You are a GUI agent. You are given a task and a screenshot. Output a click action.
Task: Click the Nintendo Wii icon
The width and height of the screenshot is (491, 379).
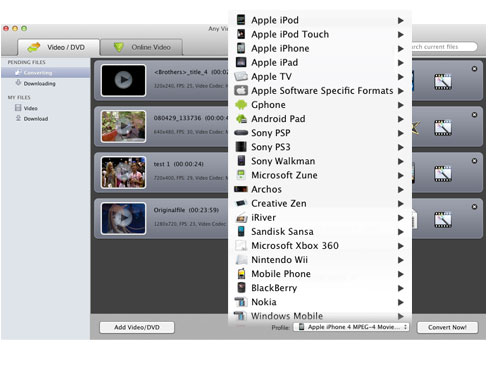(241, 259)
